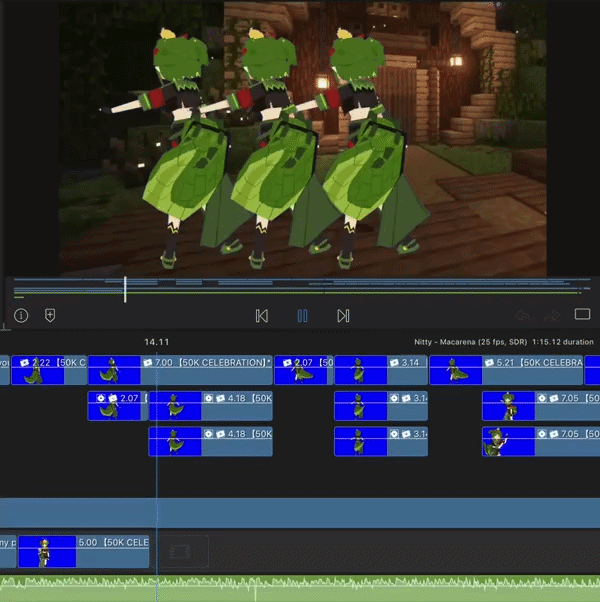Select the 2.22 【50K C clip

(x=49, y=370)
